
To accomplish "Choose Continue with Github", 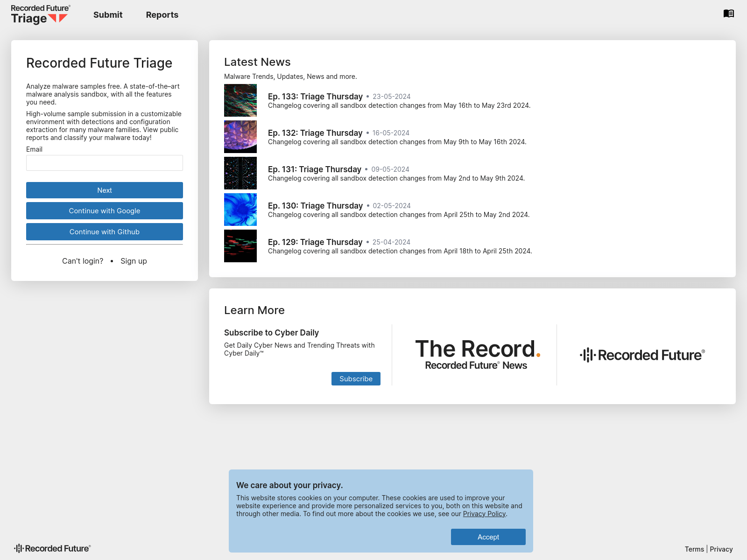I will [x=105, y=232].
